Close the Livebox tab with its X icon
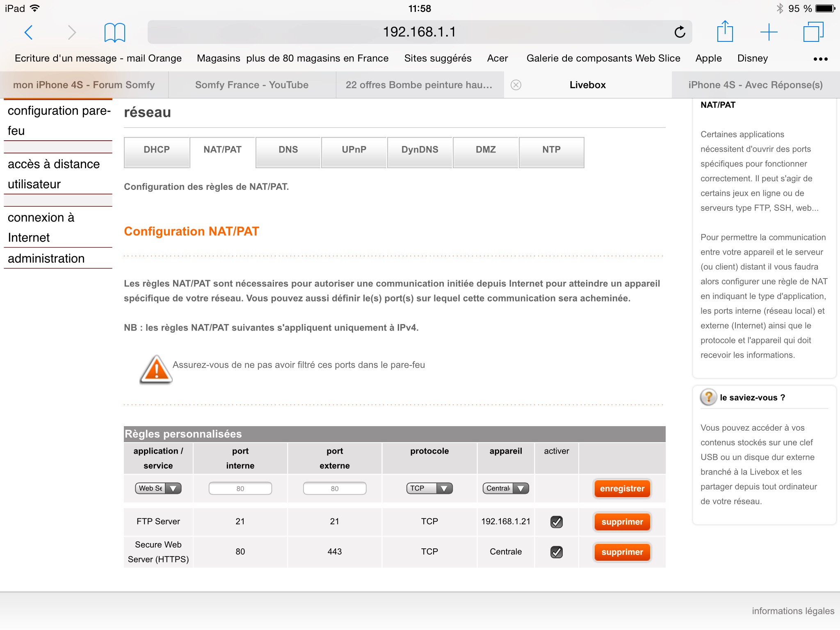Image resolution: width=840 pixels, height=630 pixels. tap(516, 85)
